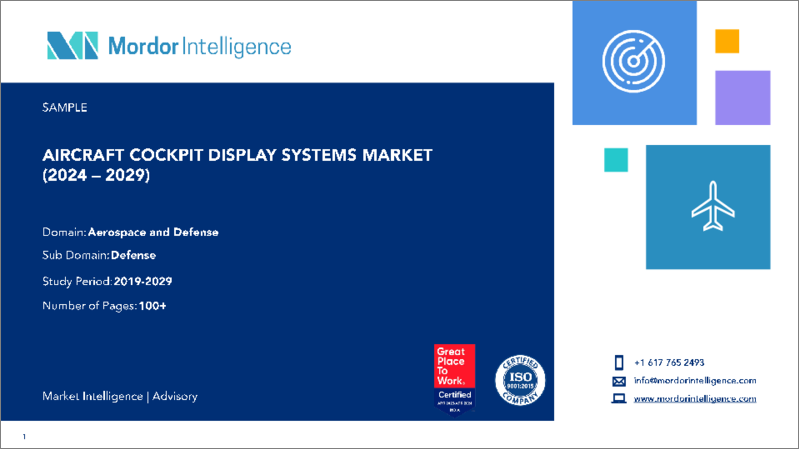Click the Great Place To Work badge
The height and width of the screenshot is (450, 800).
coord(455,380)
